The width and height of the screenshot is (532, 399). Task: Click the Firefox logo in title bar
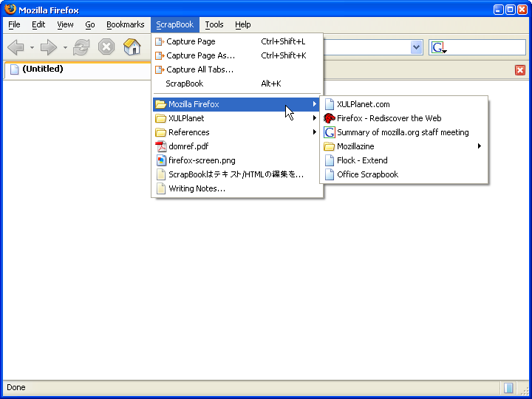[10, 9]
